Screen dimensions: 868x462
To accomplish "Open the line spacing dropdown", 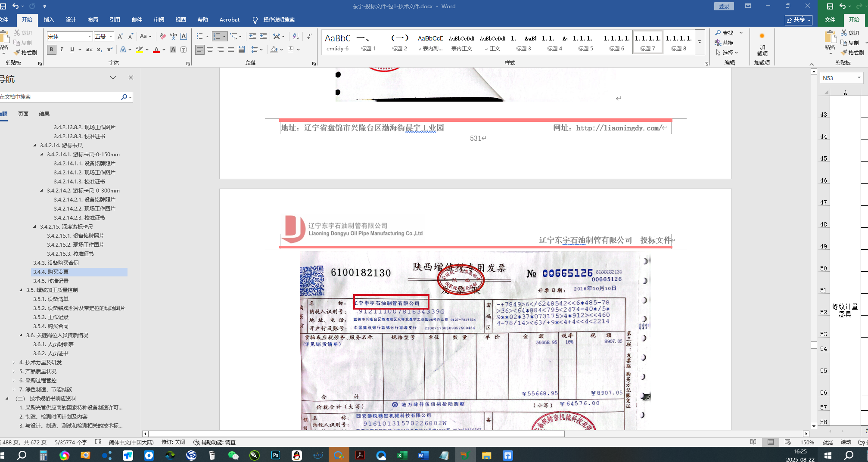I will click(x=257, y=50).
